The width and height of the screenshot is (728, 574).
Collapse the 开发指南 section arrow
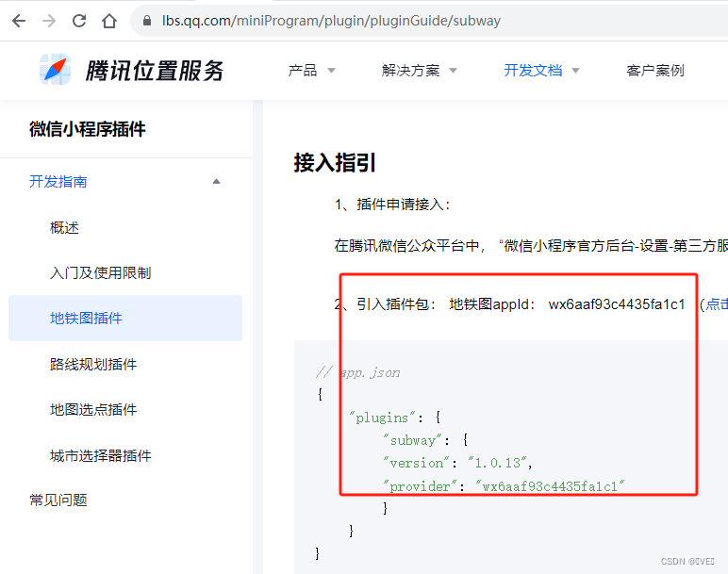pyautogui.click(x=216, y=181)
